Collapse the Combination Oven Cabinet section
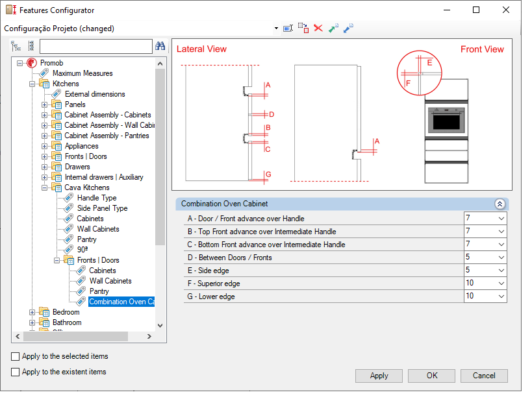The height and width of the screenshot is (399, 532). (x=500, y=204)
